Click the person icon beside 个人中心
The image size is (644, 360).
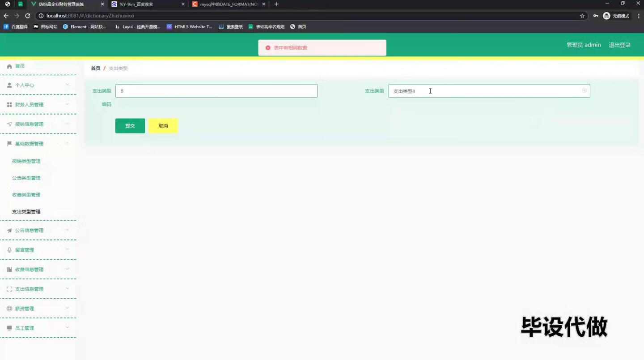tap(9, 85)
